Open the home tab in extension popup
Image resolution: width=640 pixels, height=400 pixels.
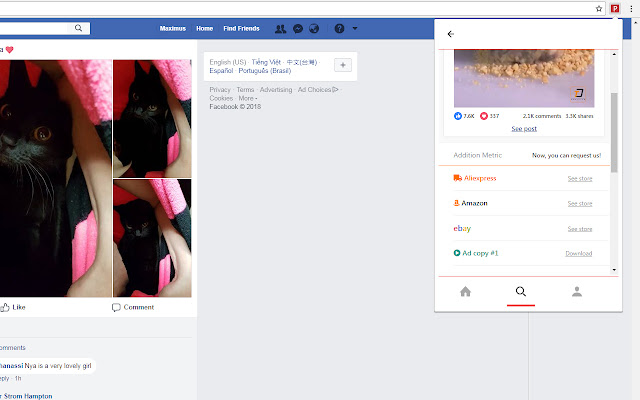pos(465,291)
